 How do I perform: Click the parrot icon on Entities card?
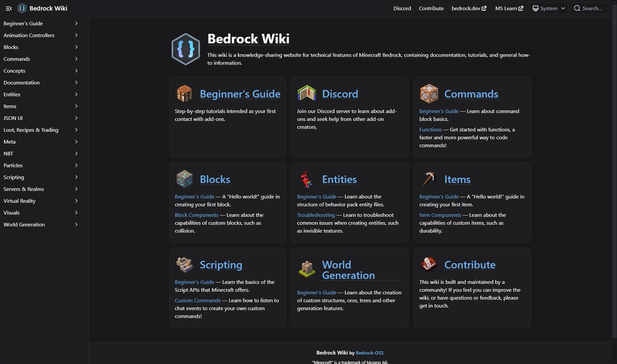306,179
